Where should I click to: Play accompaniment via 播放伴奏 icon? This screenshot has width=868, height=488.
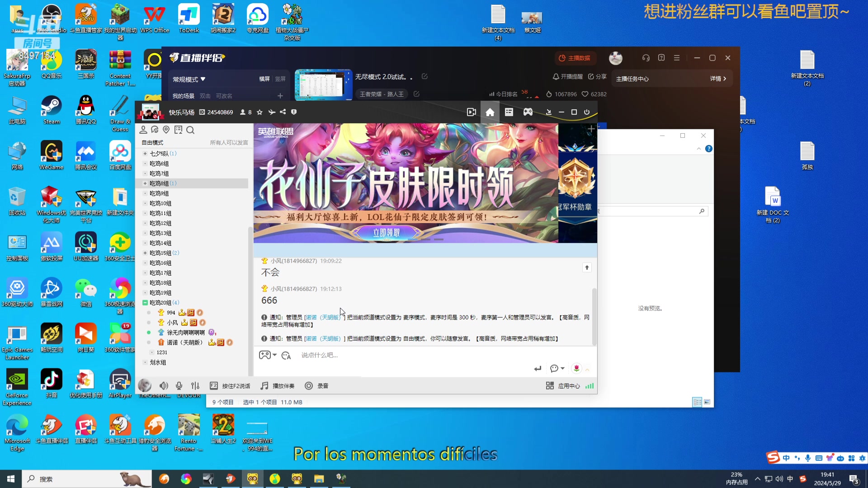pos(264,385)
